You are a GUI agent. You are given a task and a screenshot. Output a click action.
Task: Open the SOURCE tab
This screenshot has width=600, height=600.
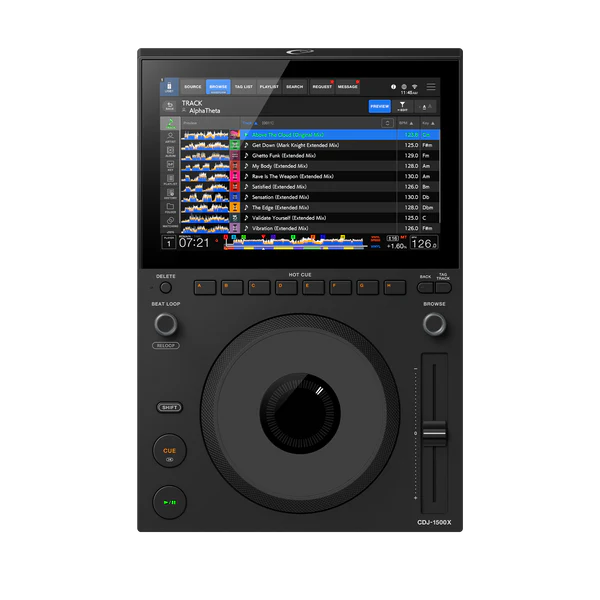(x=192, y=87)
